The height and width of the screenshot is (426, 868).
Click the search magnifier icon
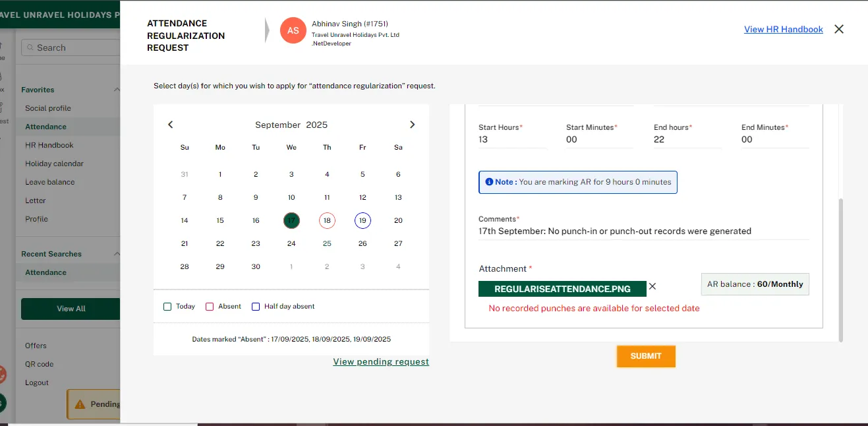click(x=30, y=47)
